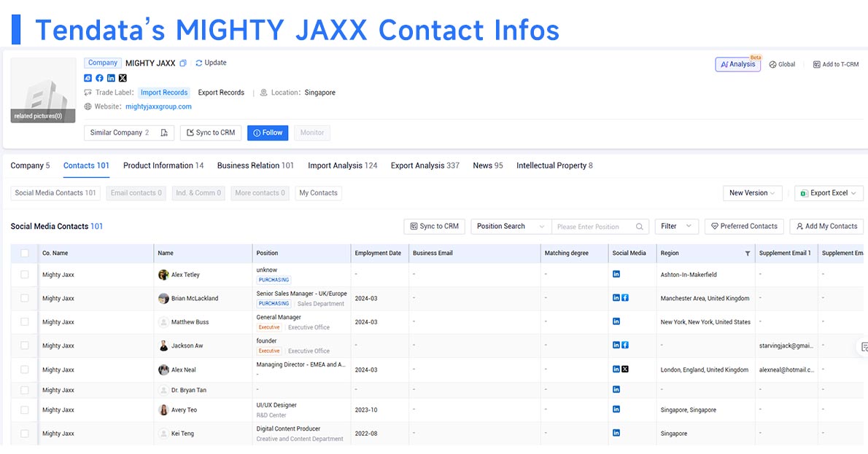Open the Product Information 14 tab

tap(163, 165)
